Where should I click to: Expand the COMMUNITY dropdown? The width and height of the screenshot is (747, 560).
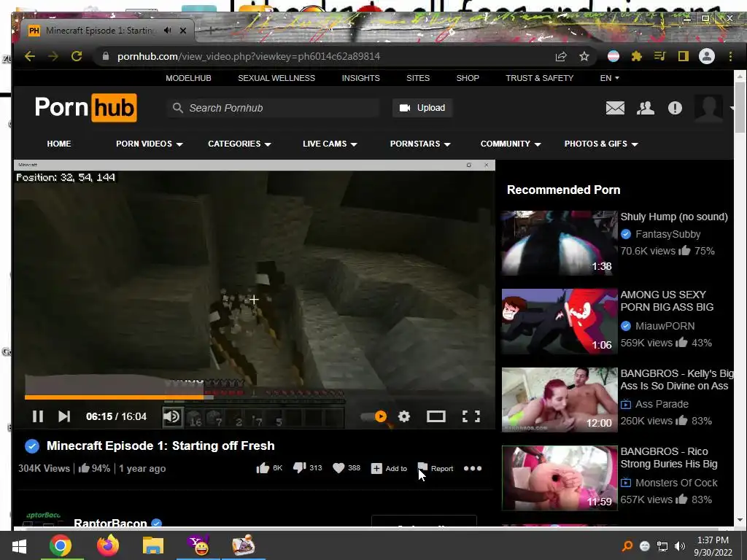coord(510,144)
